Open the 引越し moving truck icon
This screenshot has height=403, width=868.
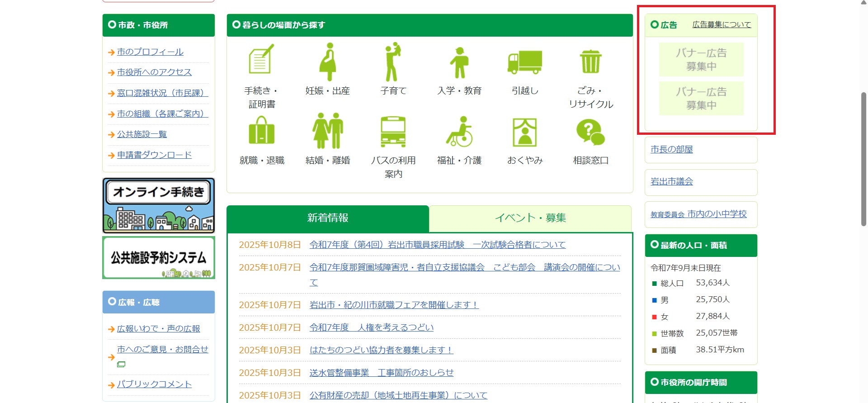tap(524, 62)
